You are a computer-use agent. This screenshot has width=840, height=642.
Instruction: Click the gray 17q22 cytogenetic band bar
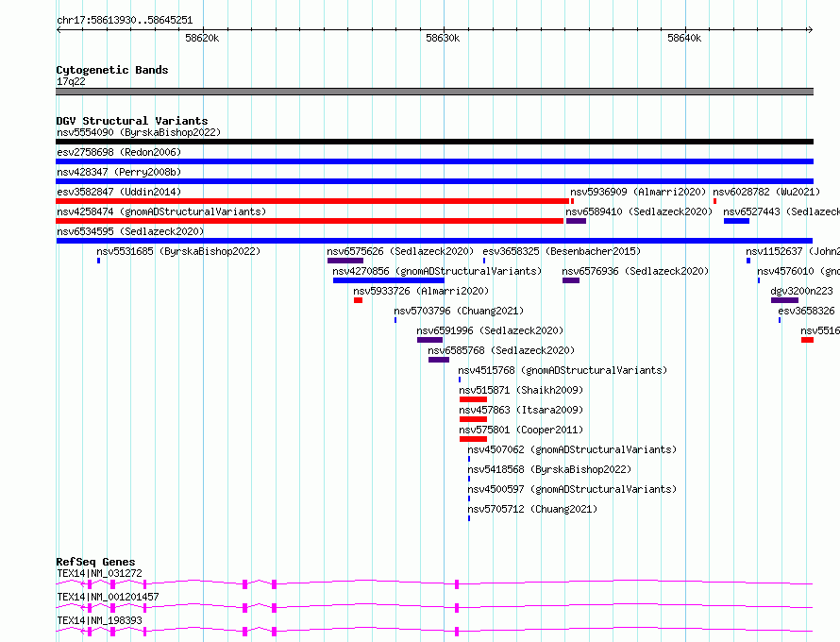pyautogui.click(x=434, y=92)
